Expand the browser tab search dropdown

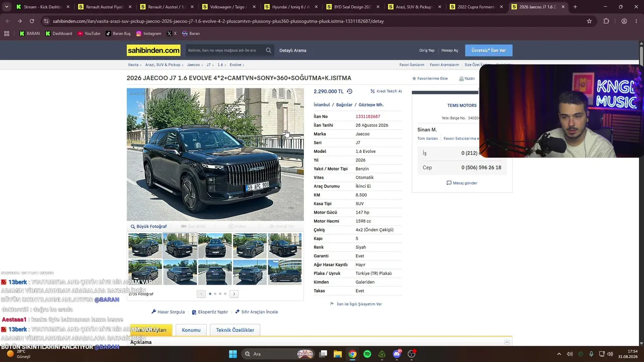pyautogui.click(x=7, y=7)
